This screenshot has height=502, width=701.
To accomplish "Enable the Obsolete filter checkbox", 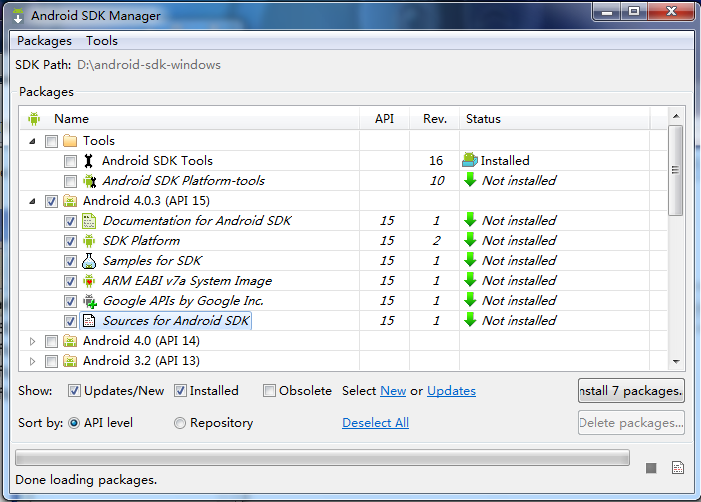I will 269,391.
